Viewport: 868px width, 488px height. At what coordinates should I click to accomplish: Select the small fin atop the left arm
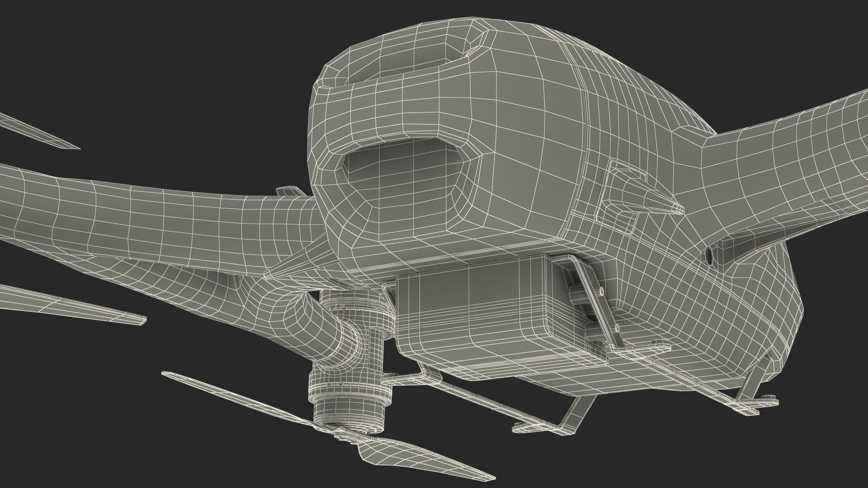click(289, 192)
